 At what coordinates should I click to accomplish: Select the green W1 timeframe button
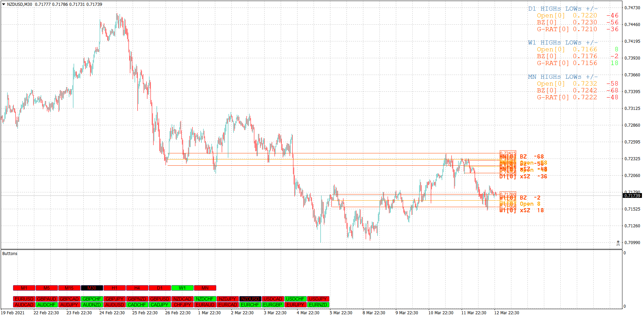(x=182, y=288)
